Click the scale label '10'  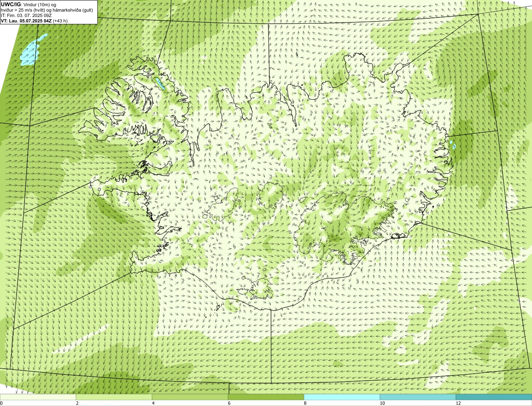382,403
